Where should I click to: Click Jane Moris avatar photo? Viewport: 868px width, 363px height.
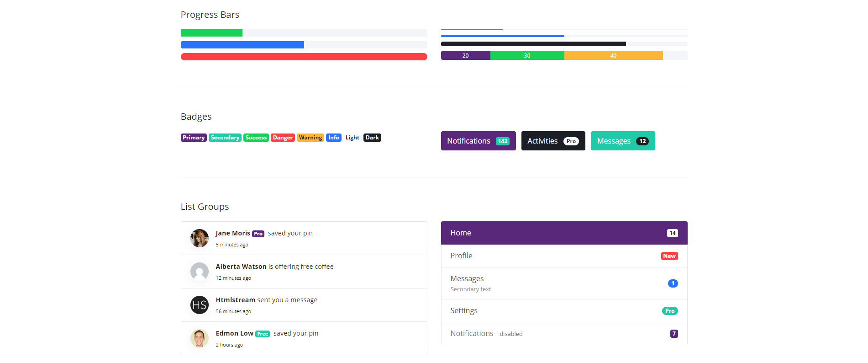click(200, 238)
